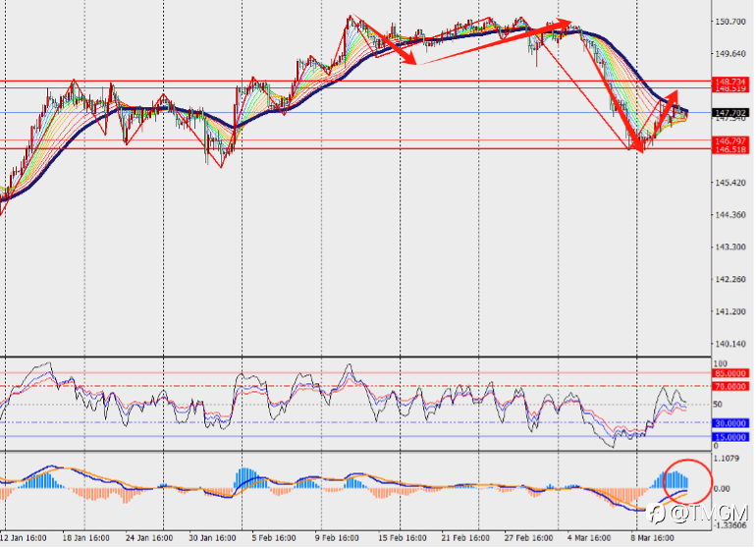Click the red up arrow head near 4 Mar peak

(x=565, y=23)
